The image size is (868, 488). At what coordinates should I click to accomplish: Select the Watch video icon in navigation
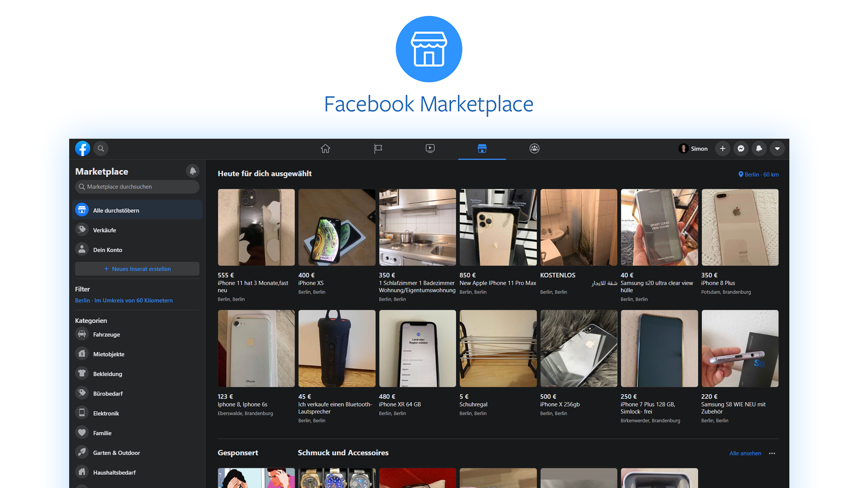pos(430,148)
